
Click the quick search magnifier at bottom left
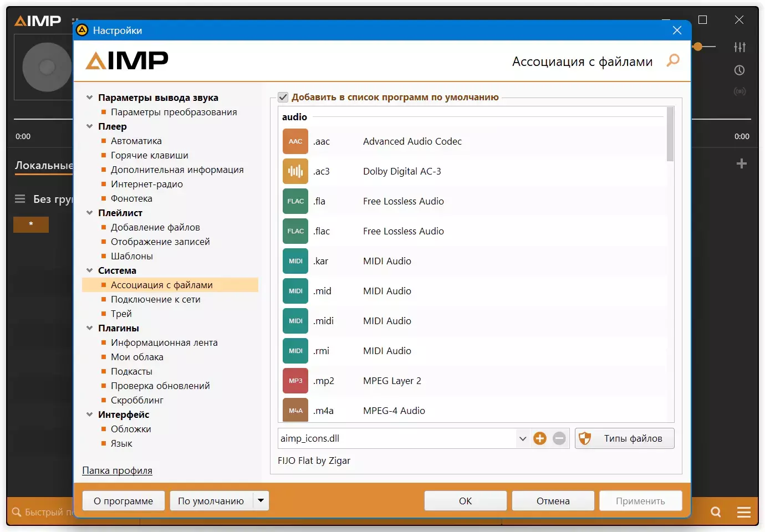[17, 512]
